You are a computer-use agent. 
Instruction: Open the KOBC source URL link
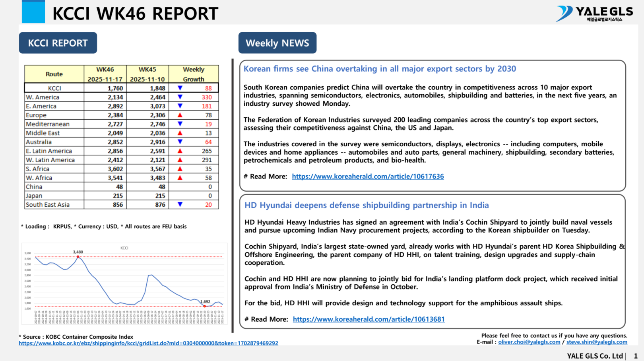coord(148,343)
